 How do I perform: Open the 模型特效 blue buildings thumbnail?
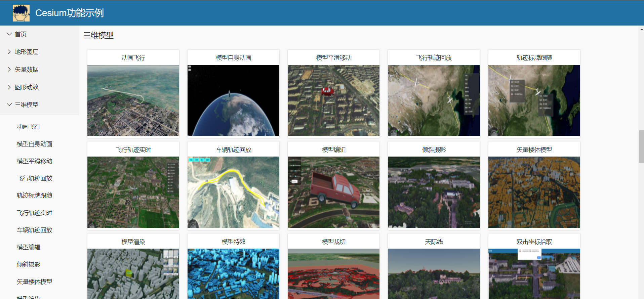tap(233, 273)
